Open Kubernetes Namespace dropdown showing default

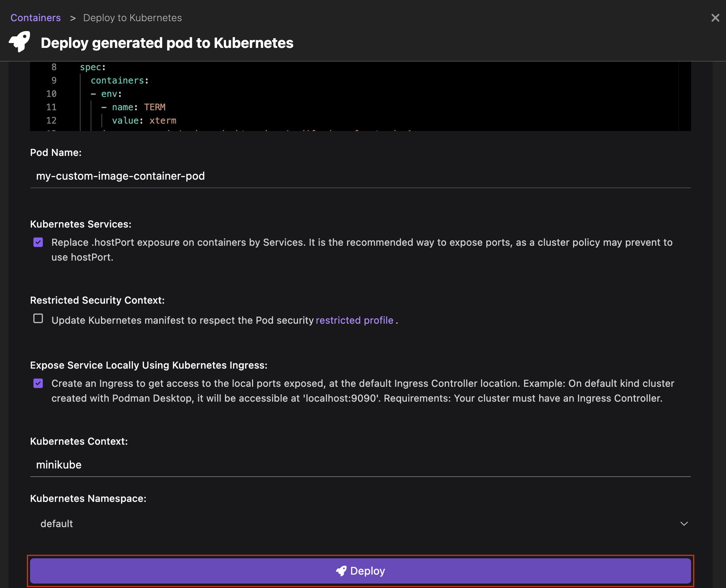pos(360,523)
